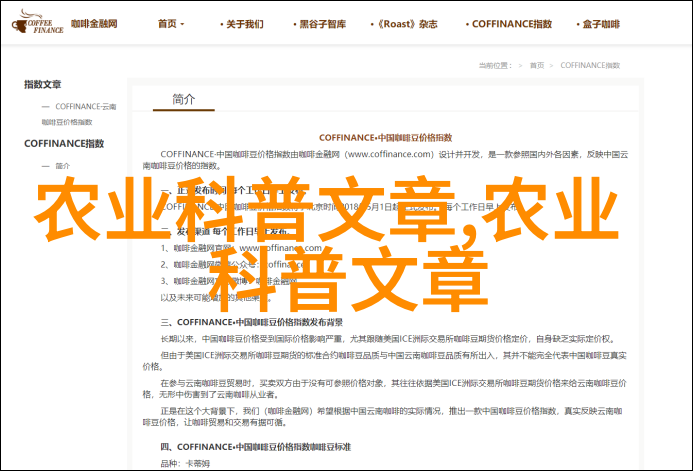Click the 指数文章 sidebar heading
This screenshot has height=472, width=694.
point(42,84)
